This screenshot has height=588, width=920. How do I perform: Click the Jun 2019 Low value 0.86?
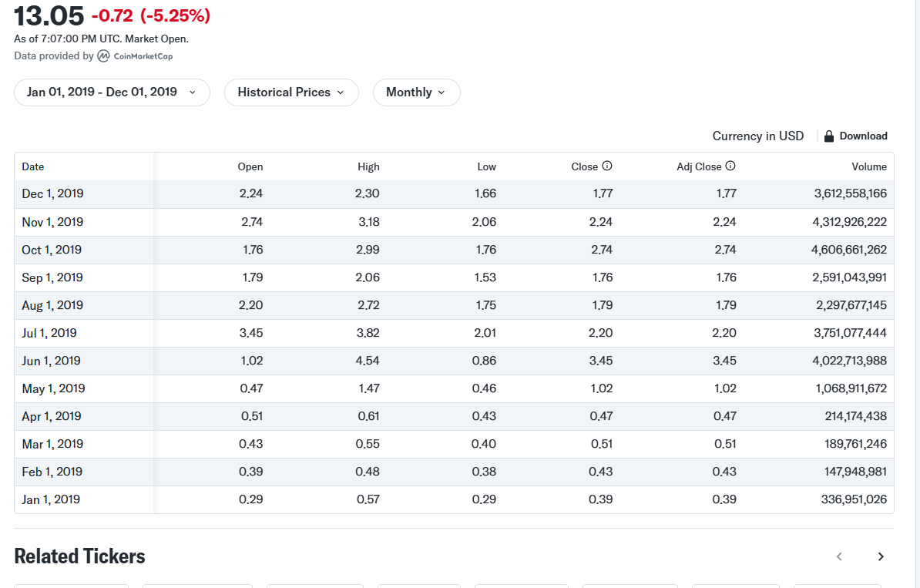pos(484,361)
